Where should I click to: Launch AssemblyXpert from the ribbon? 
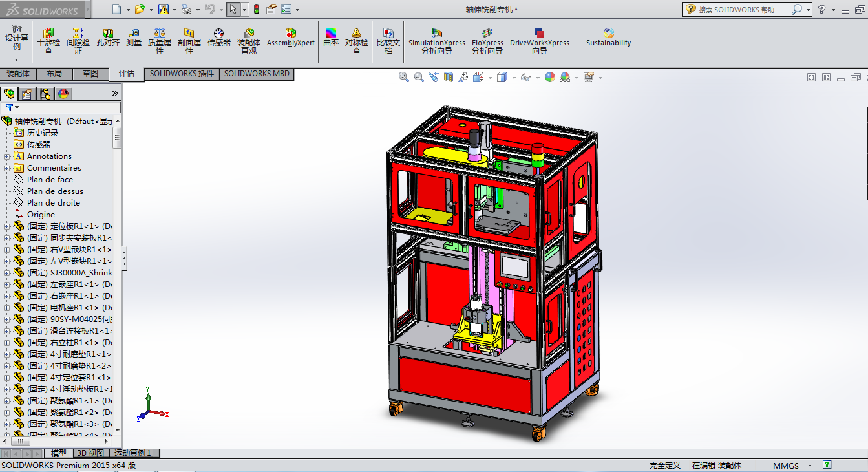[291, 38]
